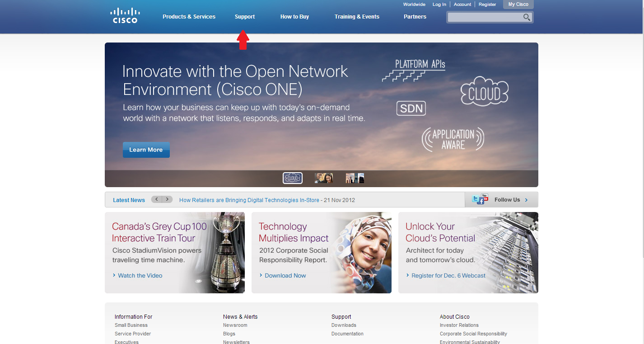Click Register for Dec. 6 Webcast
The height and width of the screenshot is (344, 644).
448,275
